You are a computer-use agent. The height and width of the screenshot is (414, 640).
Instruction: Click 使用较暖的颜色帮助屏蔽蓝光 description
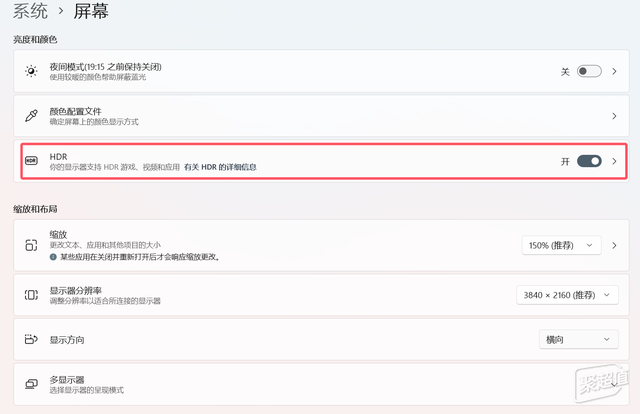pyautogui.click(x=98, y=77)
